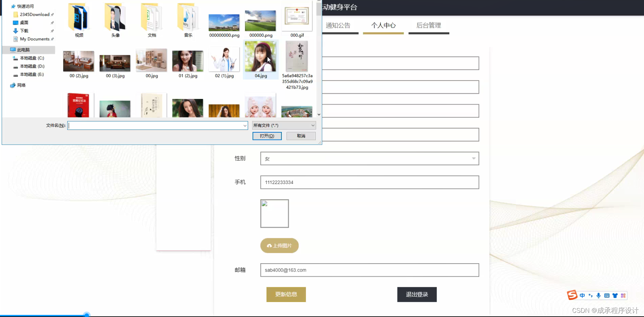Open the 所有文件 (*.*) file type dropdown
This screenshot has width=644, height=317.
pos(283,125)
